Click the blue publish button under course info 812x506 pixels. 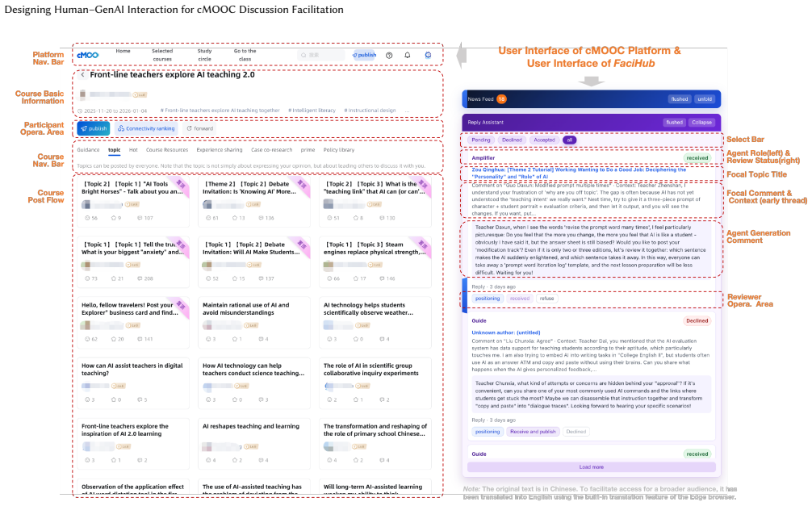(x=94, y=128)
